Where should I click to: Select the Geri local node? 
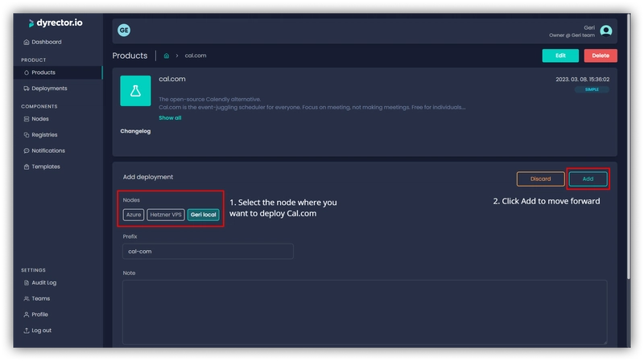click(x=204, y=215)
